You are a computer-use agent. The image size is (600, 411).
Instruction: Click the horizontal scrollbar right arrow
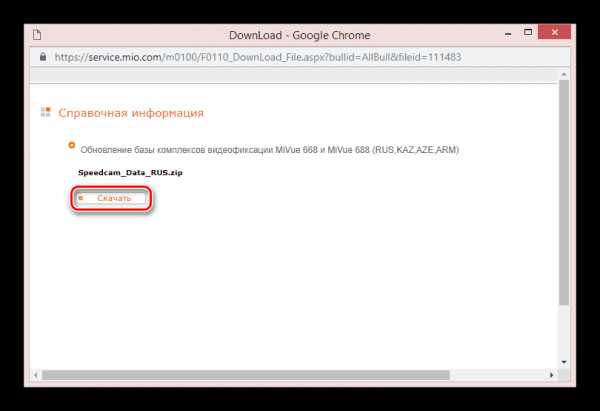tap(551, 375)
